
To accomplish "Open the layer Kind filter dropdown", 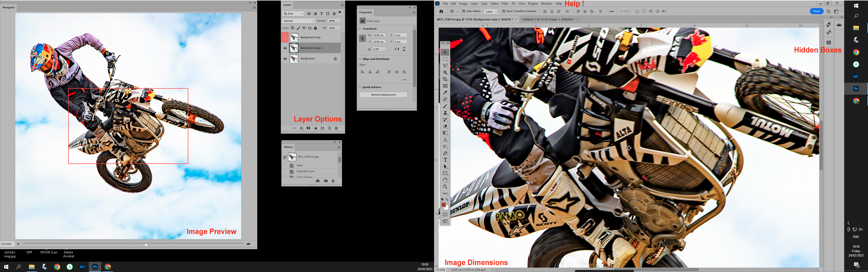I will [293, 14].
